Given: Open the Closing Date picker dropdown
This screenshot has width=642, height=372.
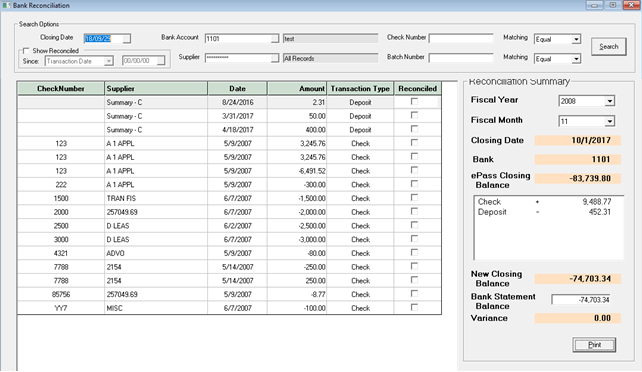Looking at the screenshot, I should (127, 38).
